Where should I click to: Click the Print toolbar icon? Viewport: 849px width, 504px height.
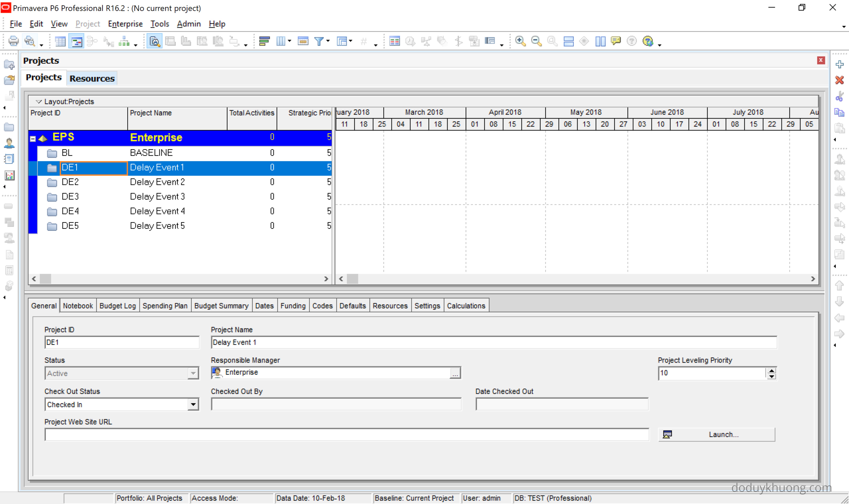tap(14, 41)
